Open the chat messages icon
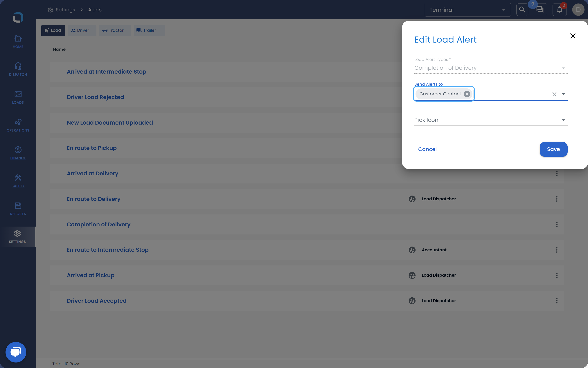Viewport: 588px width, 368px height. coord(540,10)
